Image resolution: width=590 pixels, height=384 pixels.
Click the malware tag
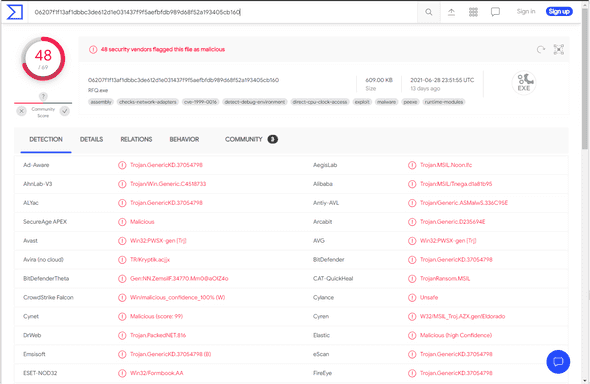pos(386,102)
